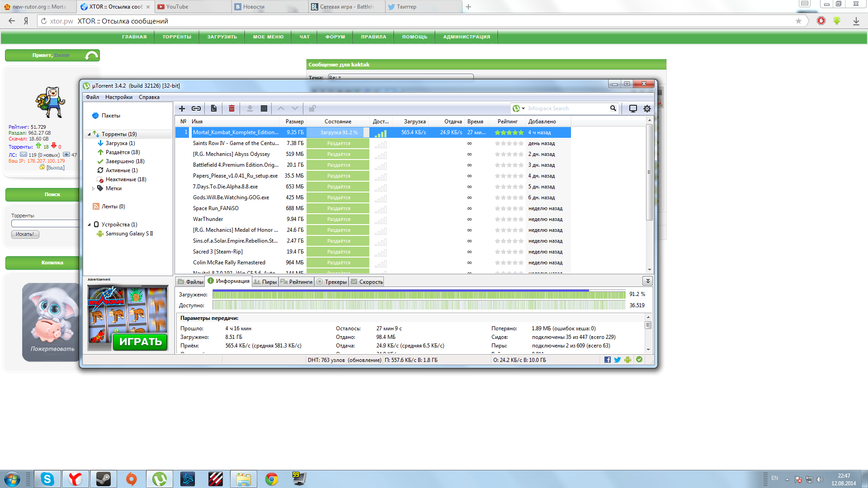
Task: Switch to the Трекеры tab
Action: [331, 282]
